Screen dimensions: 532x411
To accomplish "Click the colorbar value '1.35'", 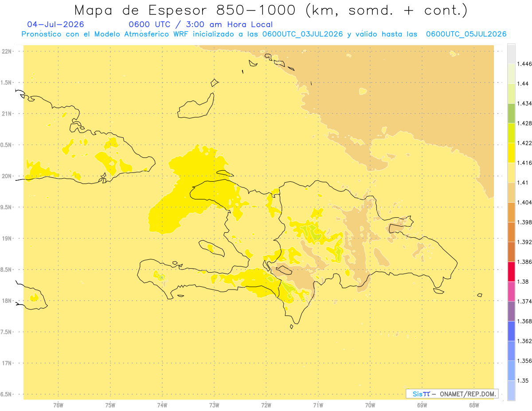I will pyautogui.click(x=523, y=380).
